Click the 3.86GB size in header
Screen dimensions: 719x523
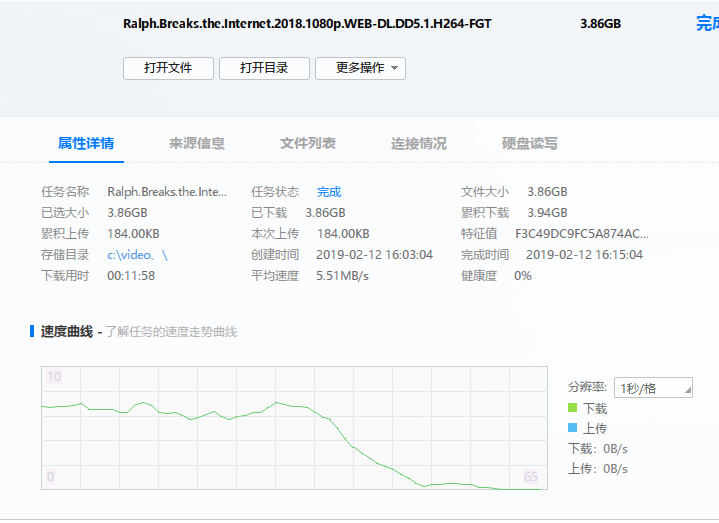[600, 23]
